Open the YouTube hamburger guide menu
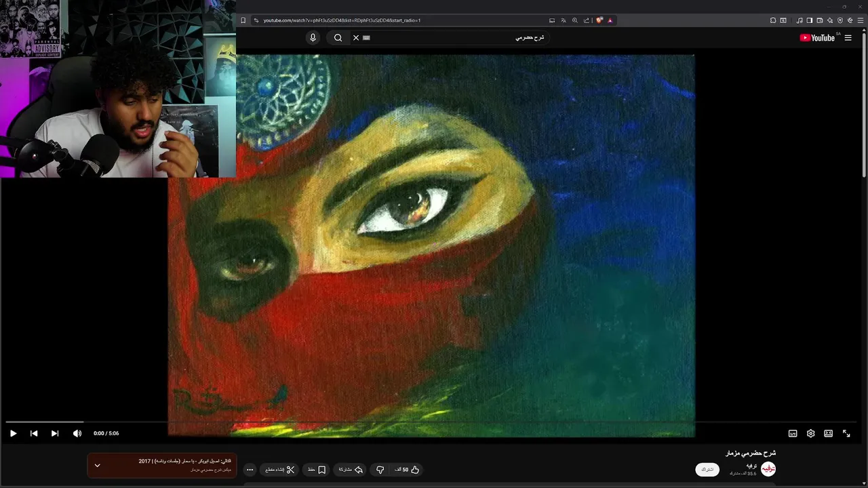 (848, 38)
